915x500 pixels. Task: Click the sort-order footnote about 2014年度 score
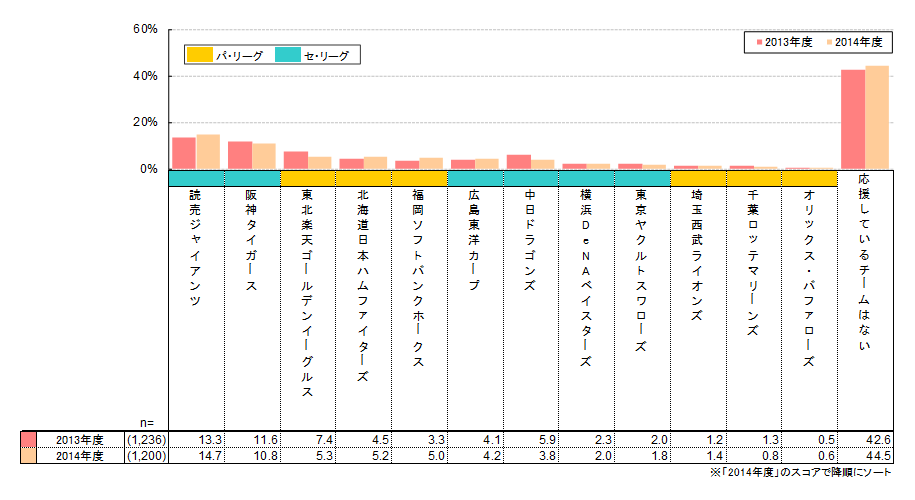point(801,472)
